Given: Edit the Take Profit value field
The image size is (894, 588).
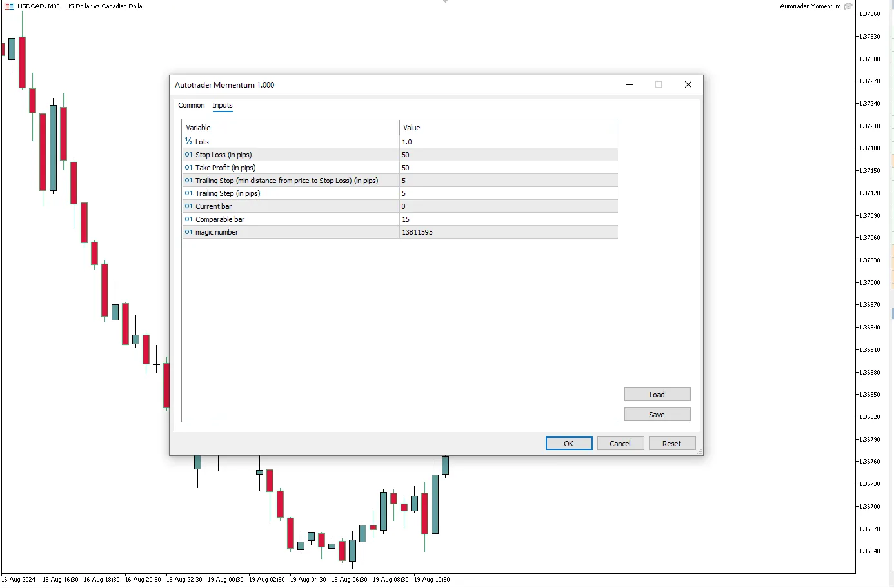Looking at the screenshot, I should point(509,168).
